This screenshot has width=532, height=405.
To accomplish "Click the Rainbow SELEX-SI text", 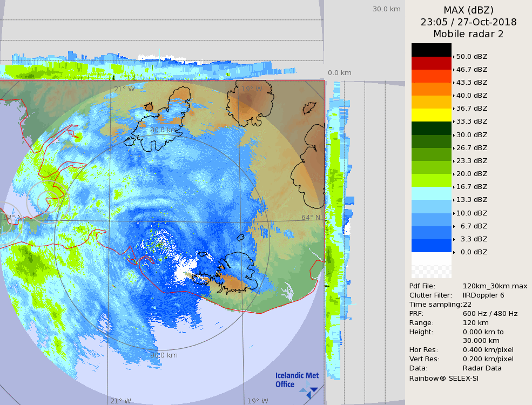I will (443, 378).
